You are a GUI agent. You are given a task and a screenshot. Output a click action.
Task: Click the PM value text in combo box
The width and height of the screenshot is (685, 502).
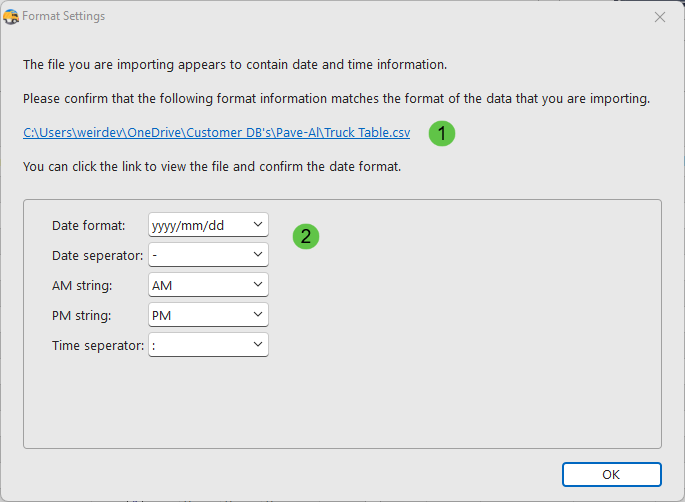tap(162, 316)
